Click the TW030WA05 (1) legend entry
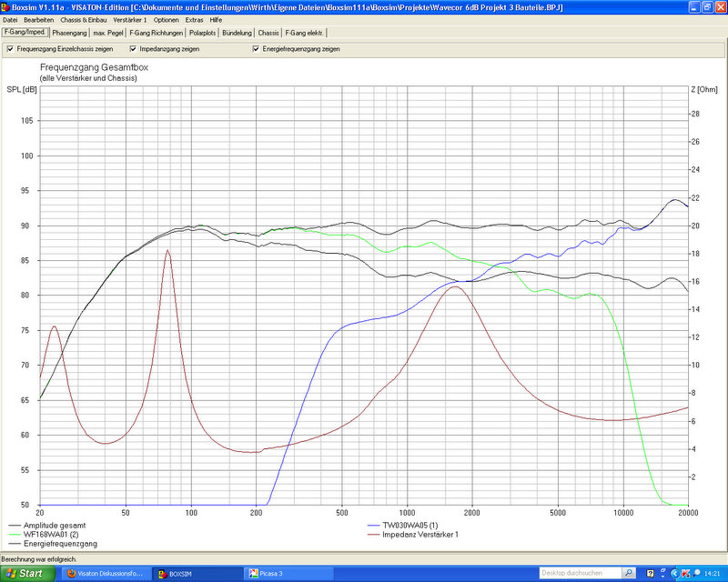 coord(409,526)
